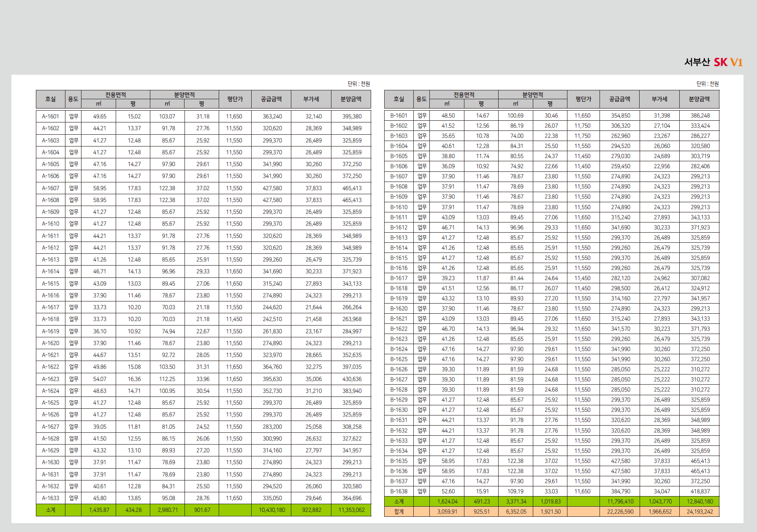The height and width of the screenshot is (532, 757).
Task: Select grand total sale amount 24,193,242
Action: pyautogui.click(x=700, y=512)
